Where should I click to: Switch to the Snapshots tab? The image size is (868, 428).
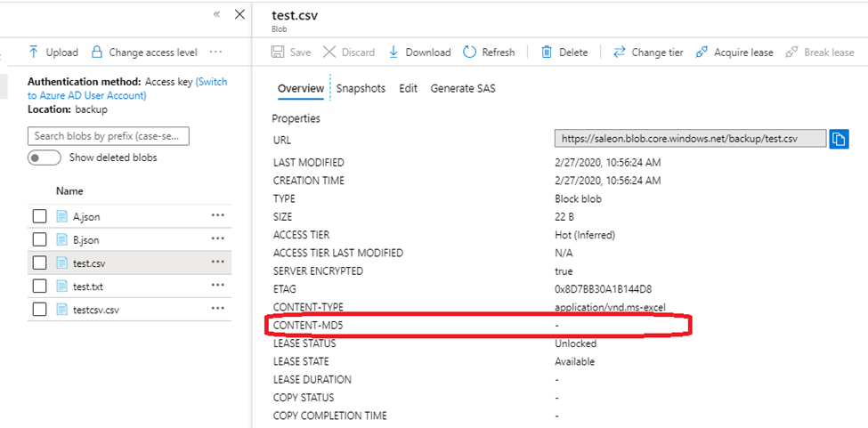[361, 88]
